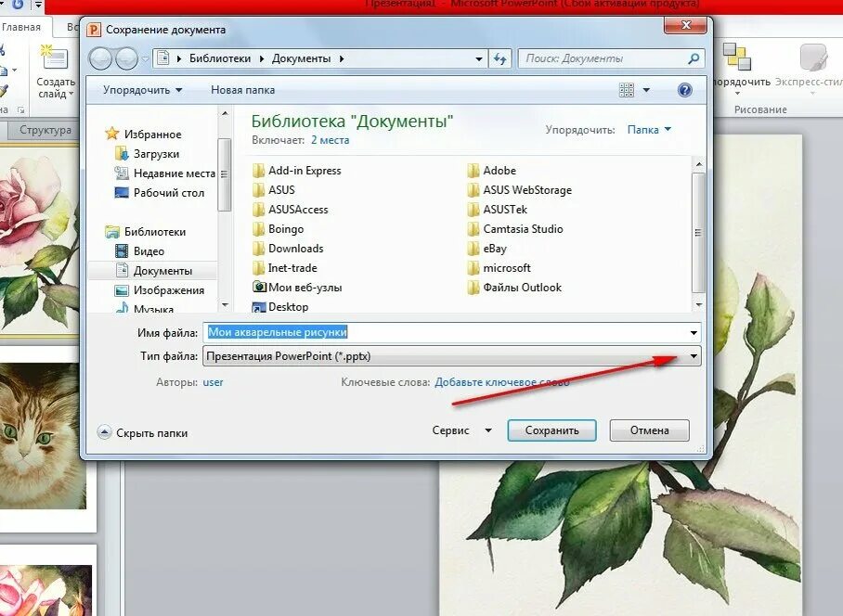Select the Downloads folder
The width and height of the screenshot is (843, 616).
tap(288, 249)
